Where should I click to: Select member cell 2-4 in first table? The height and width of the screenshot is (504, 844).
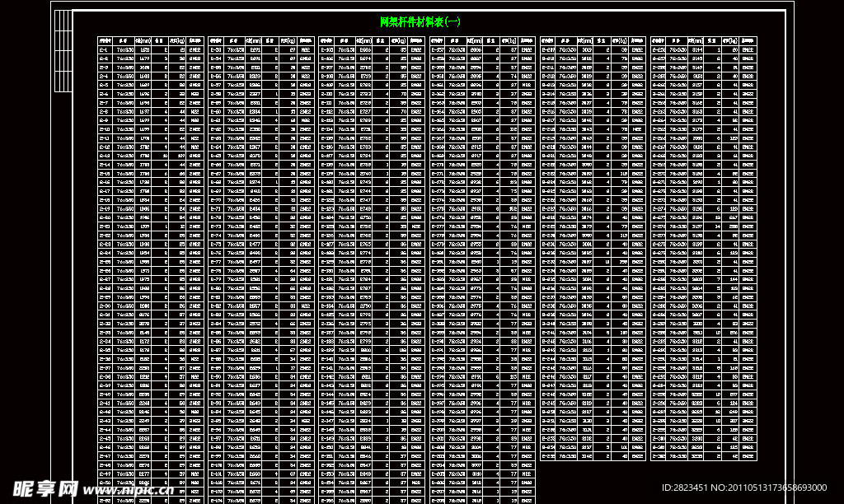tap(105, 77)
